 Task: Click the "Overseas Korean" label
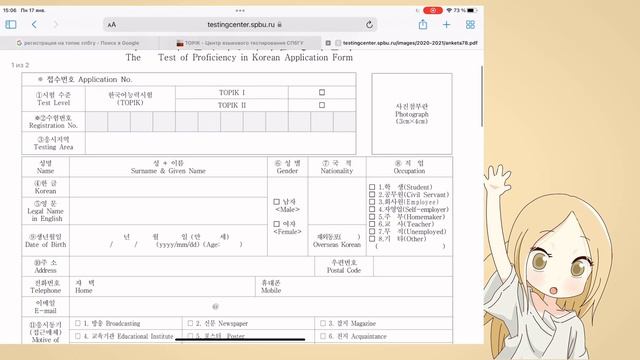click(337, 244)
